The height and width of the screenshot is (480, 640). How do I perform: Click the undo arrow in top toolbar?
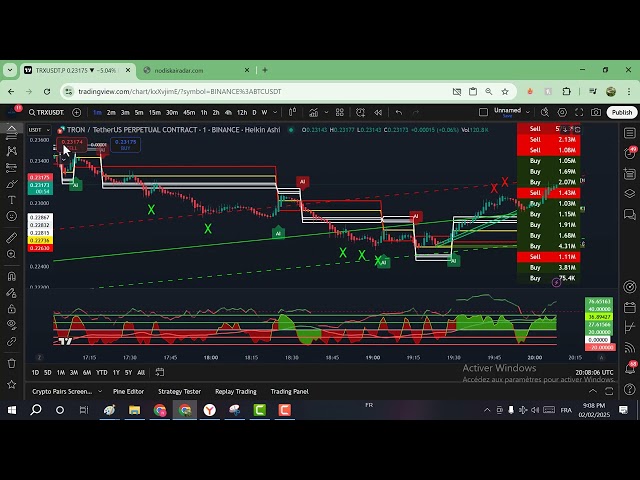point(399,112)
